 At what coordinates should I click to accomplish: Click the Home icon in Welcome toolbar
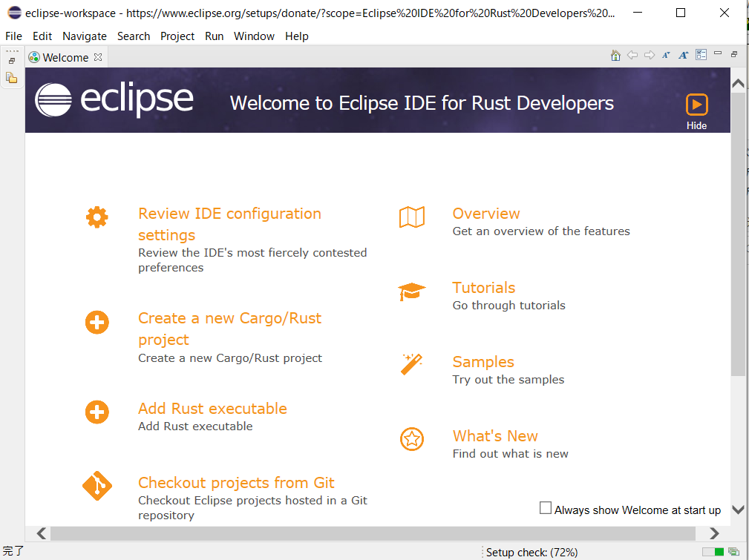[615, 56]
